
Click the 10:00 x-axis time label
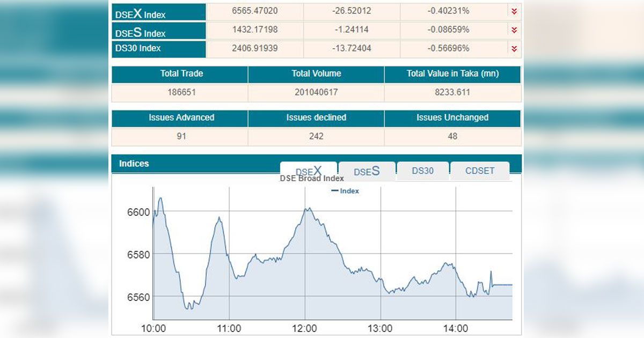(153, 328)
